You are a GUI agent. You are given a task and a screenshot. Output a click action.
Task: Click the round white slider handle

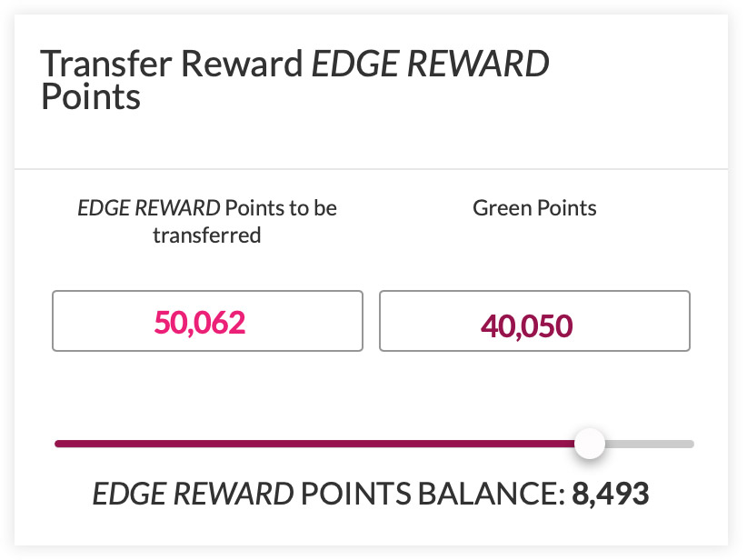click(x=589, y=444)
